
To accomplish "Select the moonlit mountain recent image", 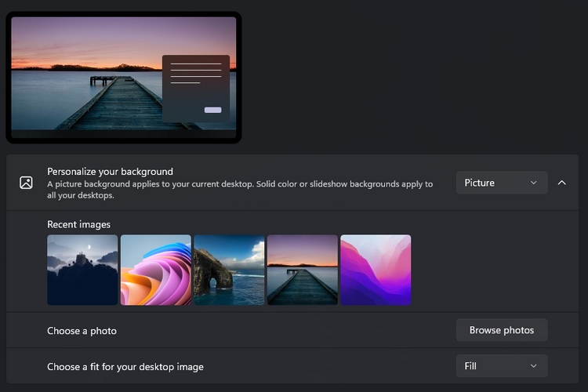I will pos(82,270).
